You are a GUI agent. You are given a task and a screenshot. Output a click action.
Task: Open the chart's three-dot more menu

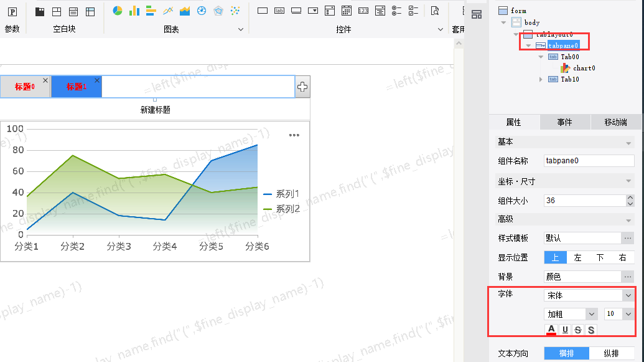[x=294, y=135]
